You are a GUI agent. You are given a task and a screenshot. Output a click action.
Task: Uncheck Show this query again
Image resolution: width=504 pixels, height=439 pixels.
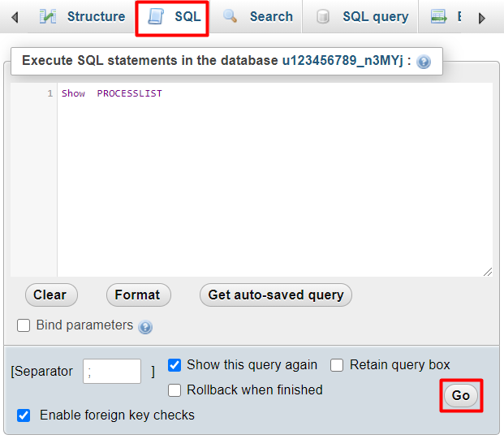point(174,365)
